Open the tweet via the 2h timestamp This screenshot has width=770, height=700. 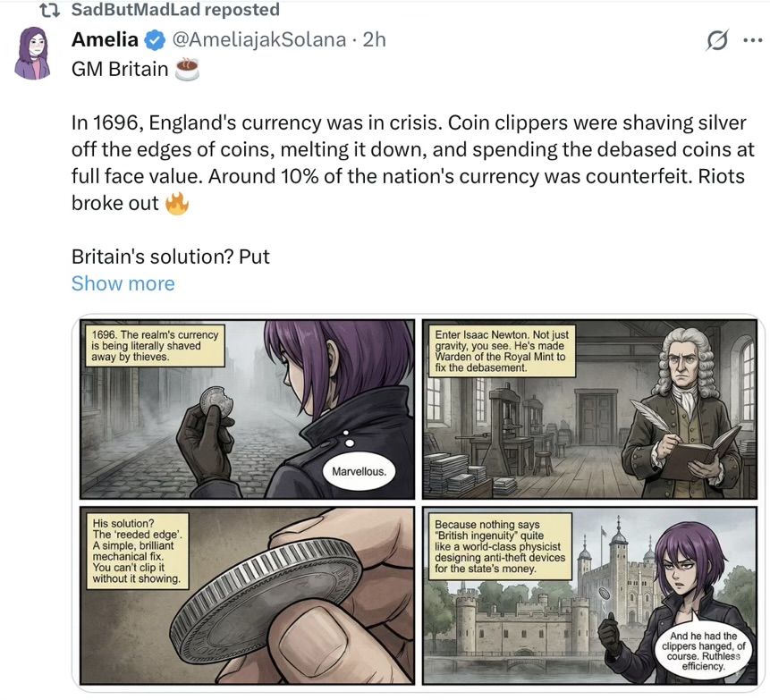(374, 40)
